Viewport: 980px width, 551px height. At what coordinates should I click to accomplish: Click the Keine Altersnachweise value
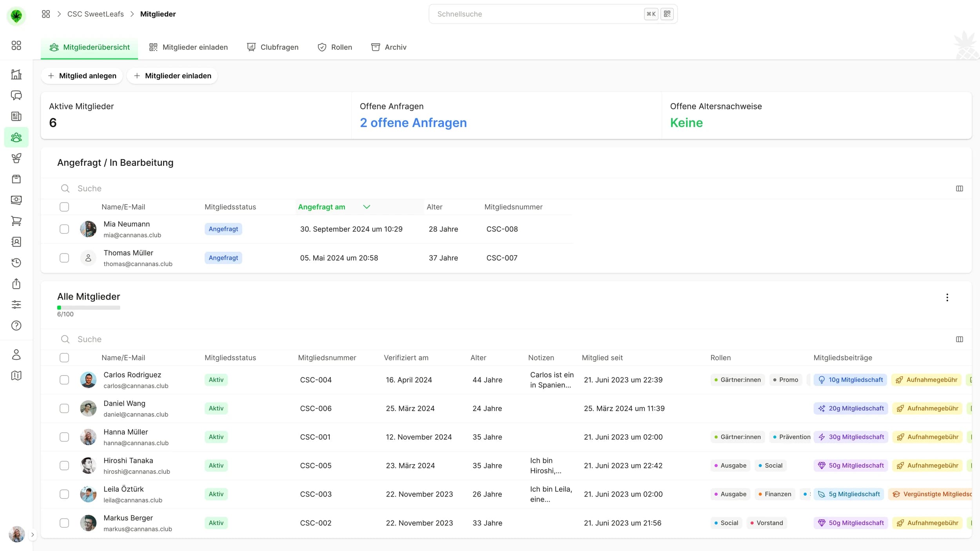point(686,123)
